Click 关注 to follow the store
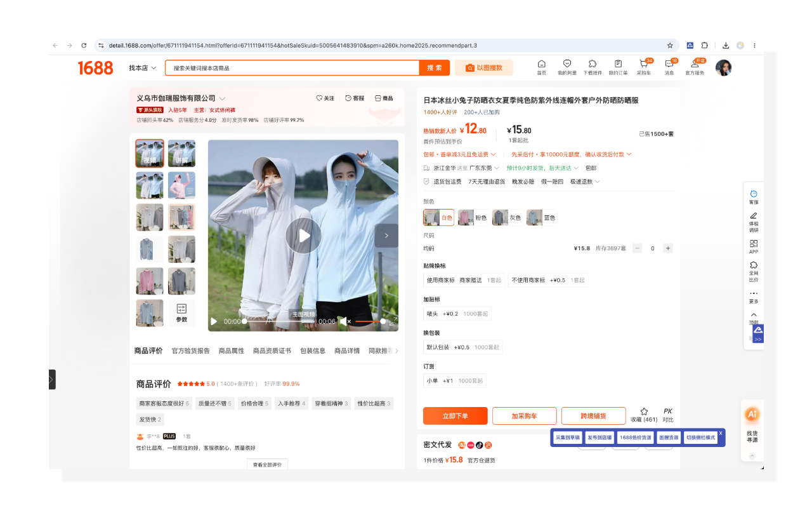 pos(325,98)
